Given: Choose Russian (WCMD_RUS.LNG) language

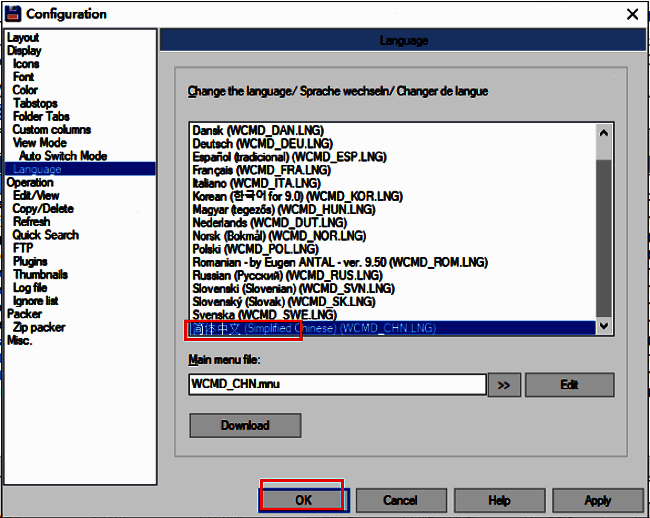Looking at the screenshot, I should point(287,275).
